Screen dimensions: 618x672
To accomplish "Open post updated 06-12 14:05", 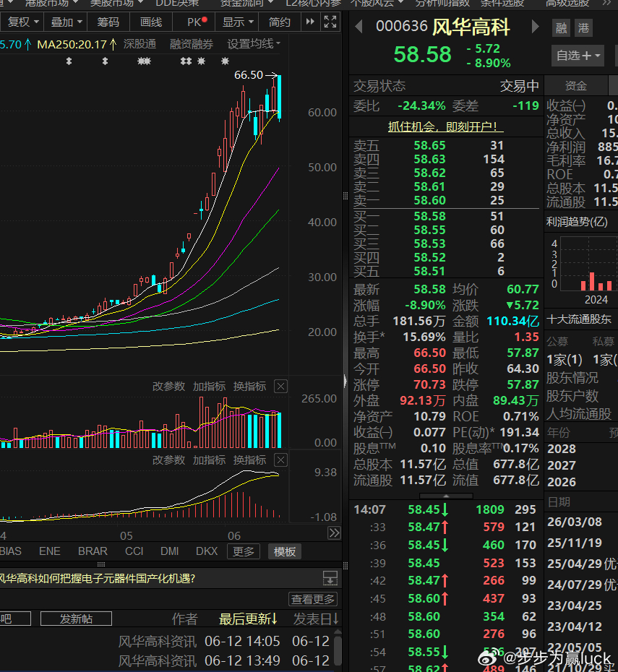I will click(x=225, y=641).
